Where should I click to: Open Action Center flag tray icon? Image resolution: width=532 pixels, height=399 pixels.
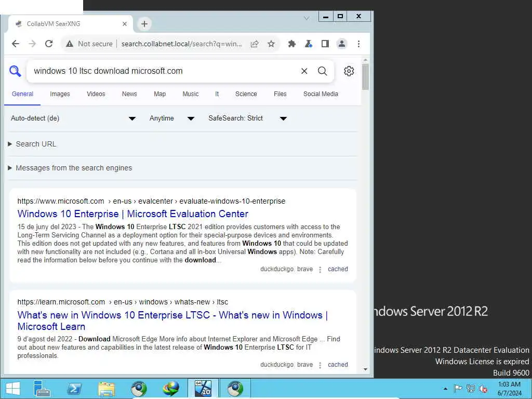click(x=458, y=389)
